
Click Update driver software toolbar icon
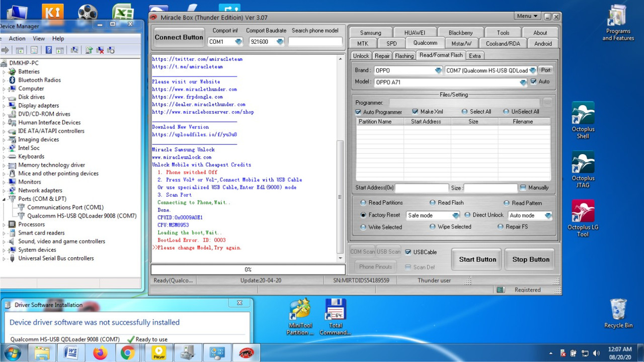click(x=89, y=50)
